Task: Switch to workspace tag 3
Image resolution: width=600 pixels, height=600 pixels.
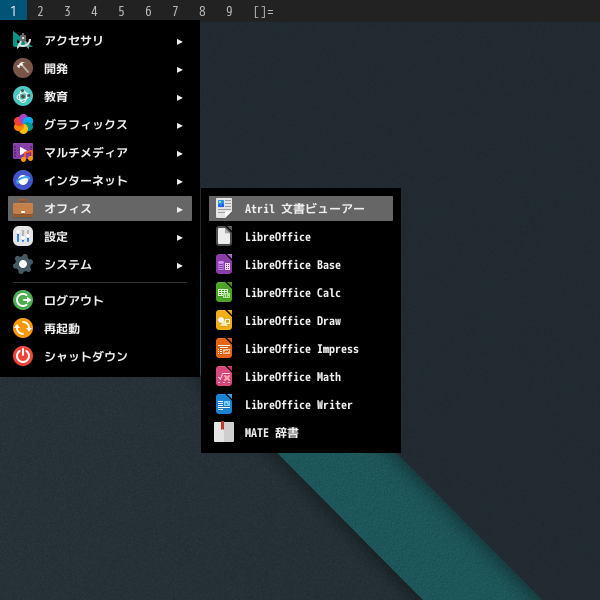Action: [67, 10]
